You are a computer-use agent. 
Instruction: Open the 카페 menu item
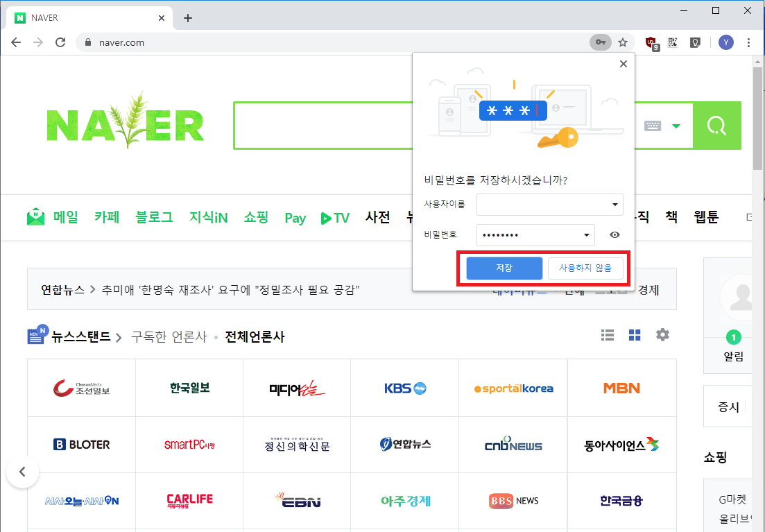[107, 216]
